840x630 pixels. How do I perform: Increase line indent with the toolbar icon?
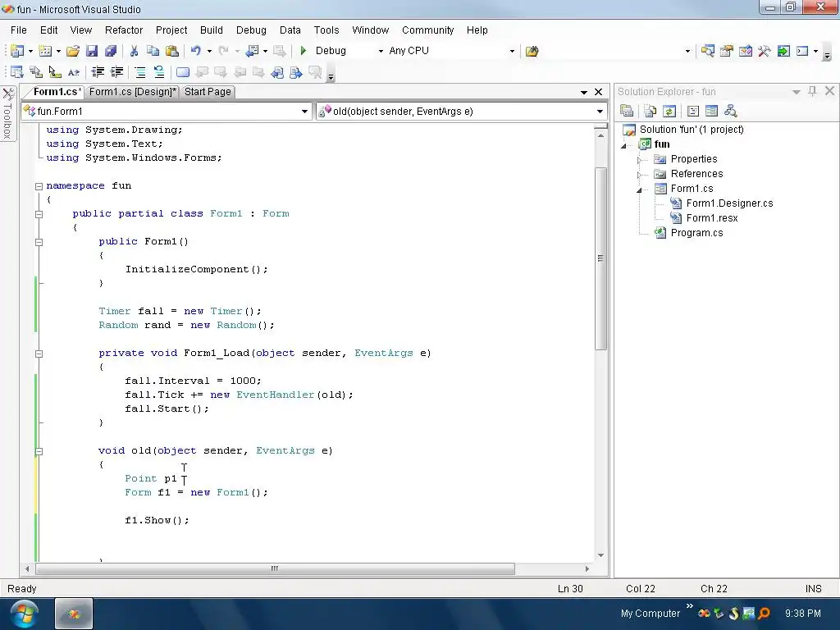tap(116, 72)
